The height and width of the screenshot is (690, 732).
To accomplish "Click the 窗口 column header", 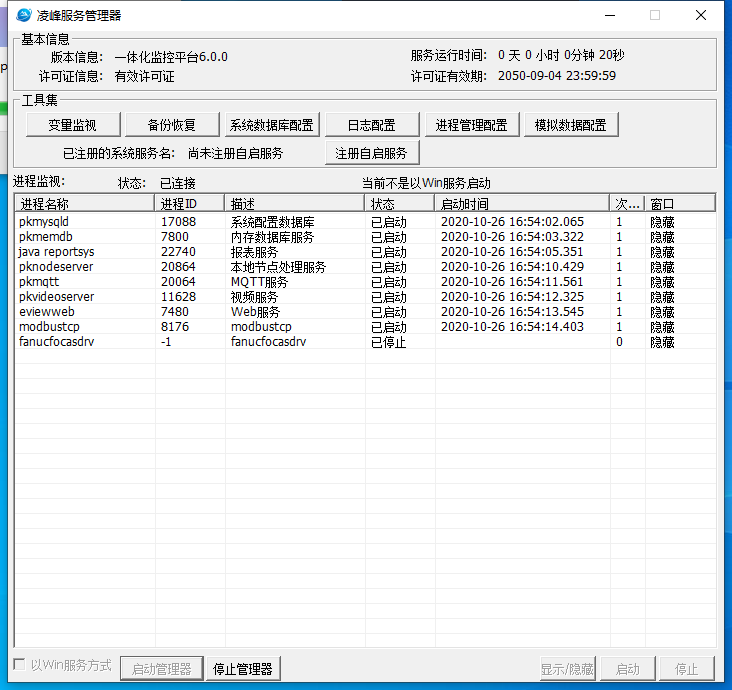I will coord(680,204).
